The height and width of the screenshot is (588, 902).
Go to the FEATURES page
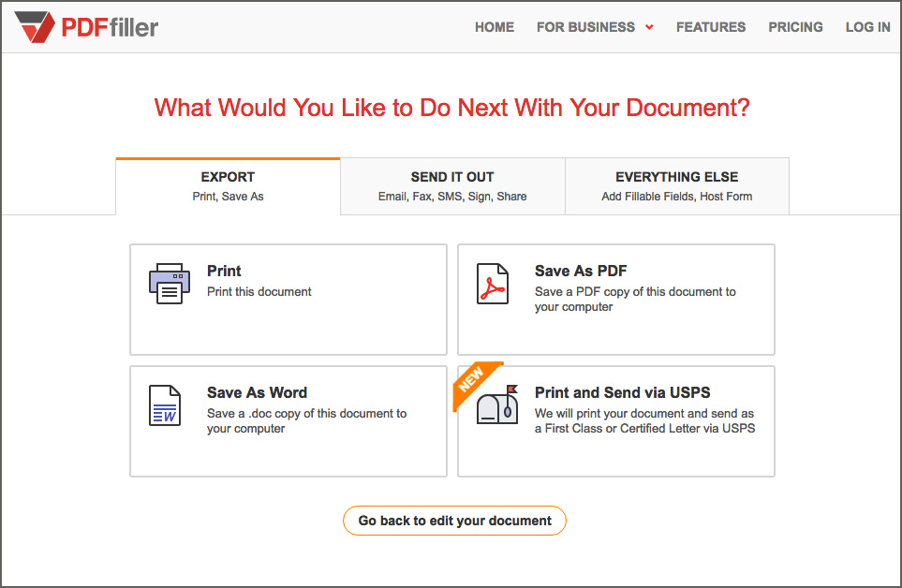pyautogui.click(x=711, y=27)
